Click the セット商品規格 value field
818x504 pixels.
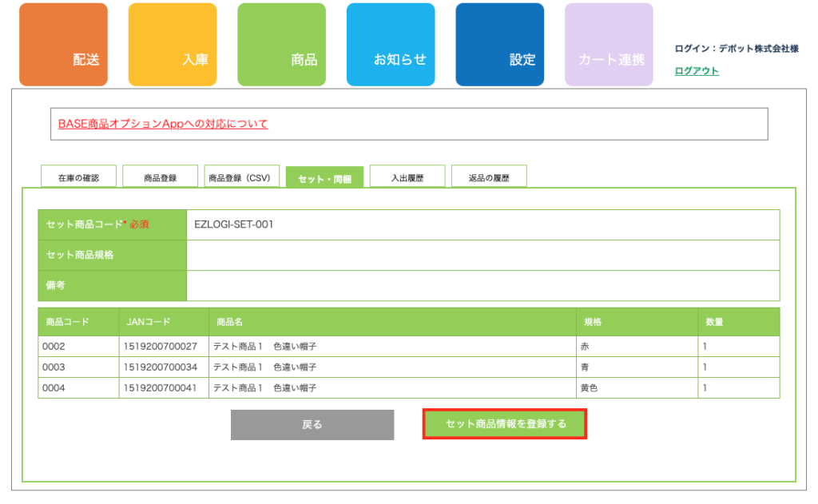(482, 255)
